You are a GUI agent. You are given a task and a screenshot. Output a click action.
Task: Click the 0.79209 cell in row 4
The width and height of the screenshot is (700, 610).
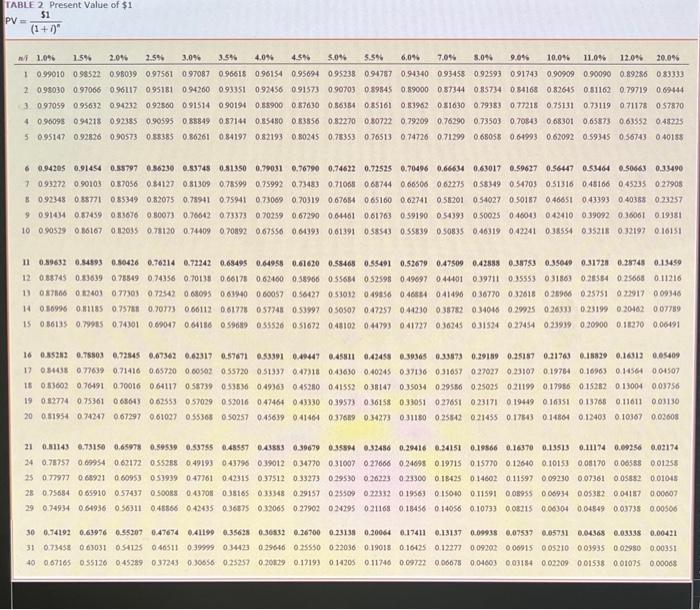(415, 121)
